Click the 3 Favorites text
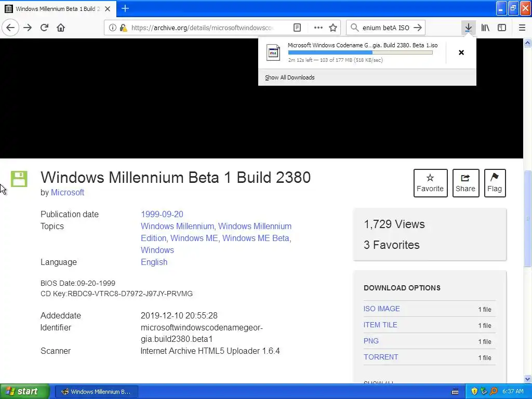This screenshot has height=399, width=532. [392, 245]
